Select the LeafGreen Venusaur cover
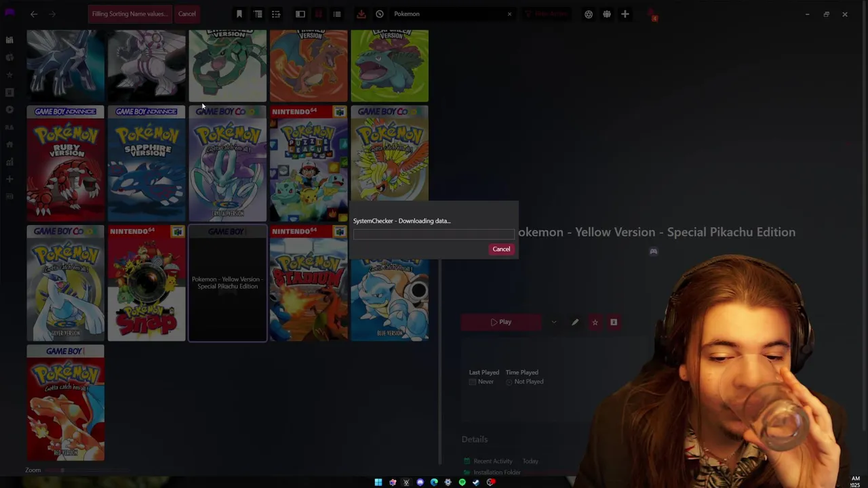868x488 pixels. 390,66
